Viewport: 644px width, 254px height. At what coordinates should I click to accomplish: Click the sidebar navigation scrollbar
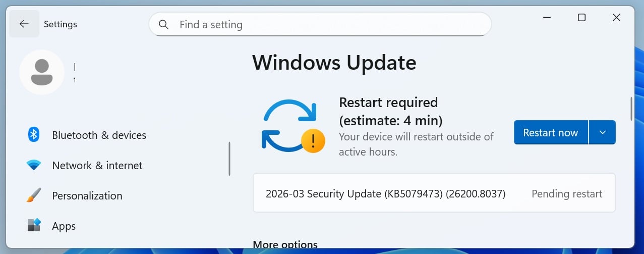point(229,159)
